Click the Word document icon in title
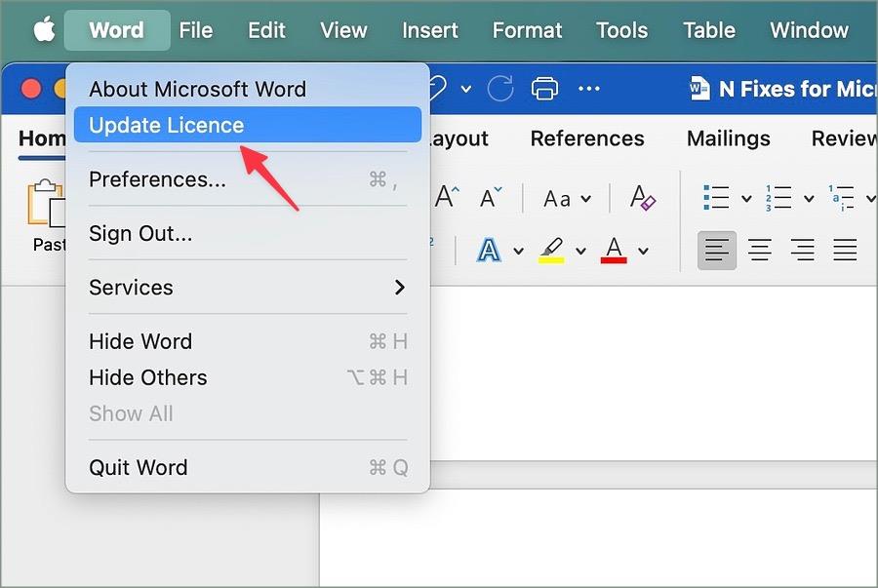The height and width of the screenshot is (588, 878). [699, 89]
